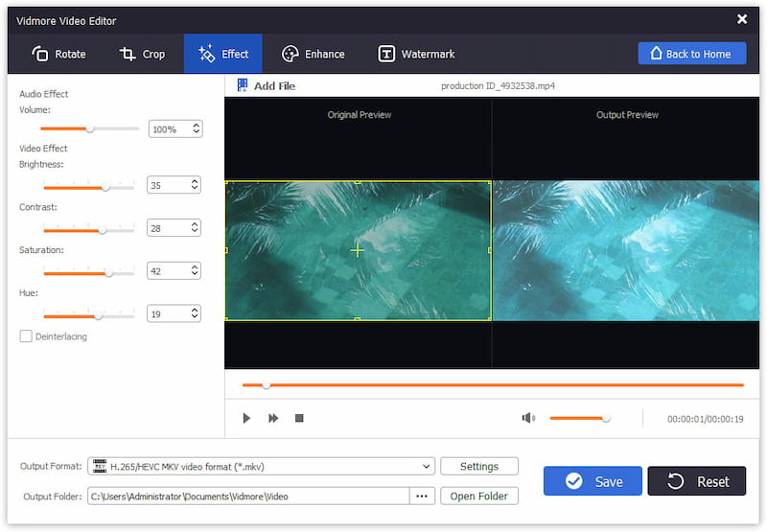Viewport: 767px width, 532px height.
Task: Click the Brightness value stepper arrows
Action: 195,185
